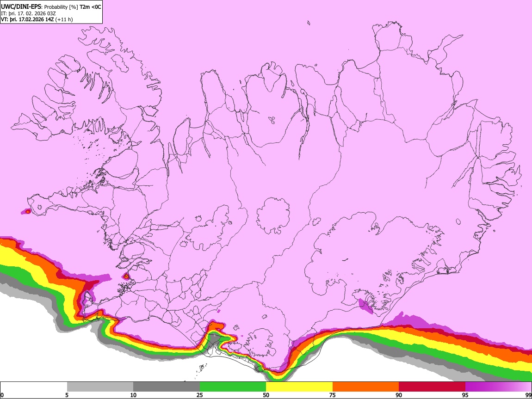Click the legend tick label '5'
Viewport: 532px width, 399px height.
tap(67, 395)
